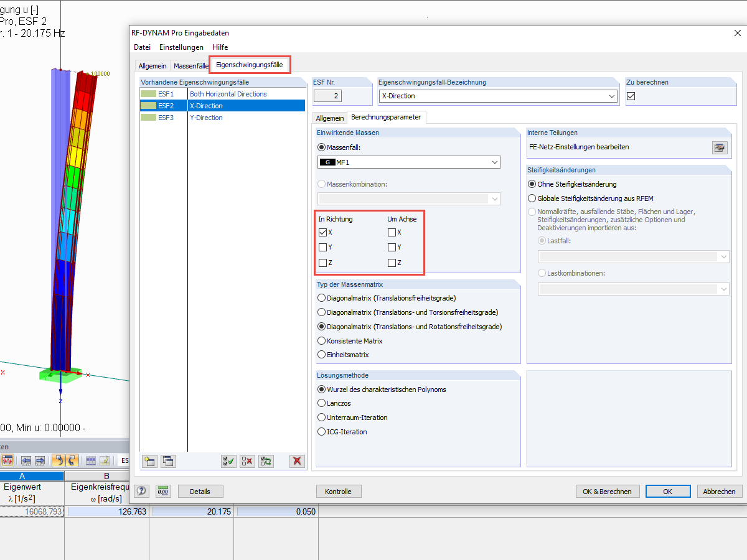Click the left curved arrow toolbar icon
Image resolution: width=747 pixels, height=560 pixels.
(58, 460)
